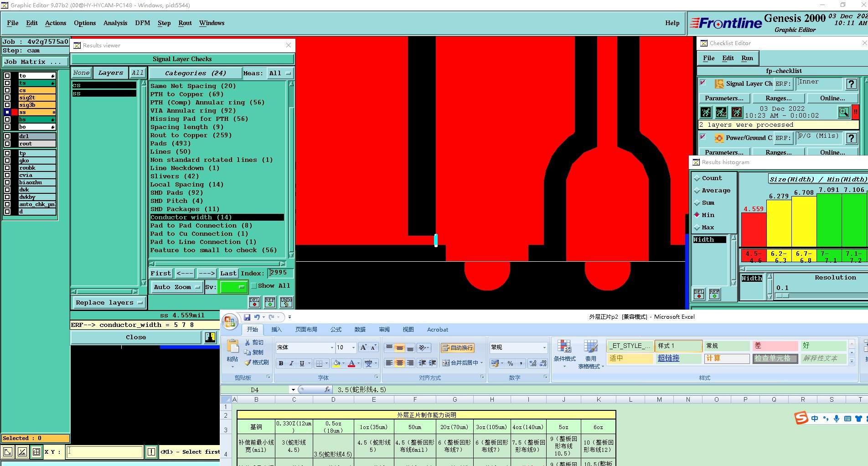Screen dimensions: 868x466
Task: Click the Excel fill color bucket icon
Action: click(336, 363)
